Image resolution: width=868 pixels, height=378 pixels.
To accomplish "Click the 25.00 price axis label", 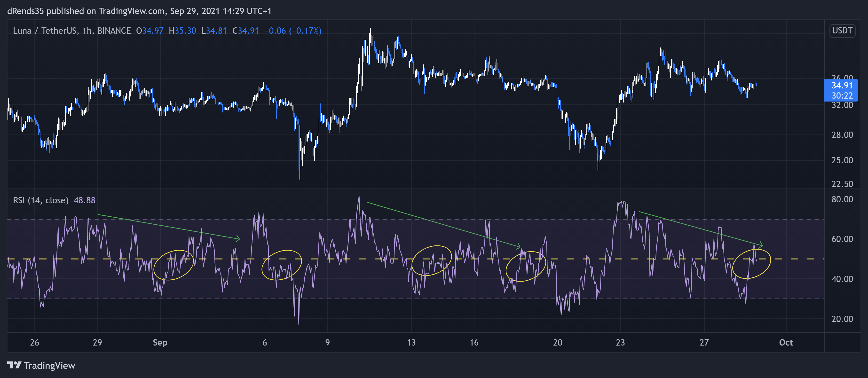I will point(842,160).
